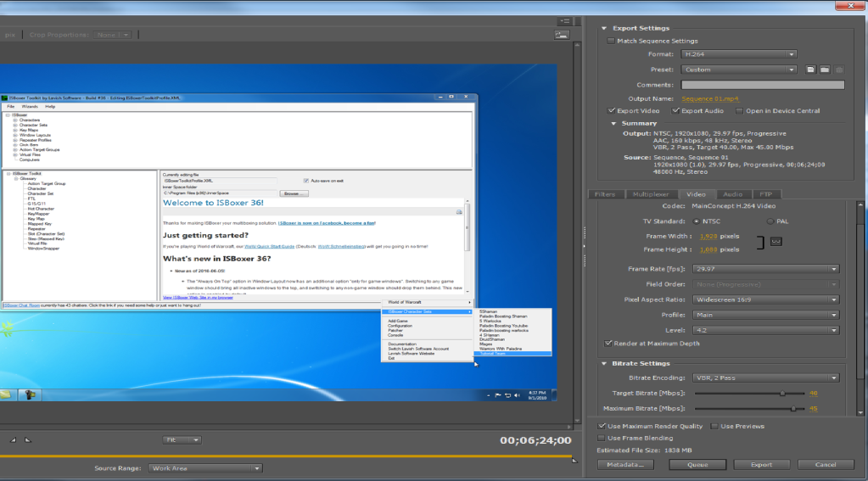Toggle frame width/height constrain link icon
The height and width of the screenshot is (481, 868).
coord(776,242)
